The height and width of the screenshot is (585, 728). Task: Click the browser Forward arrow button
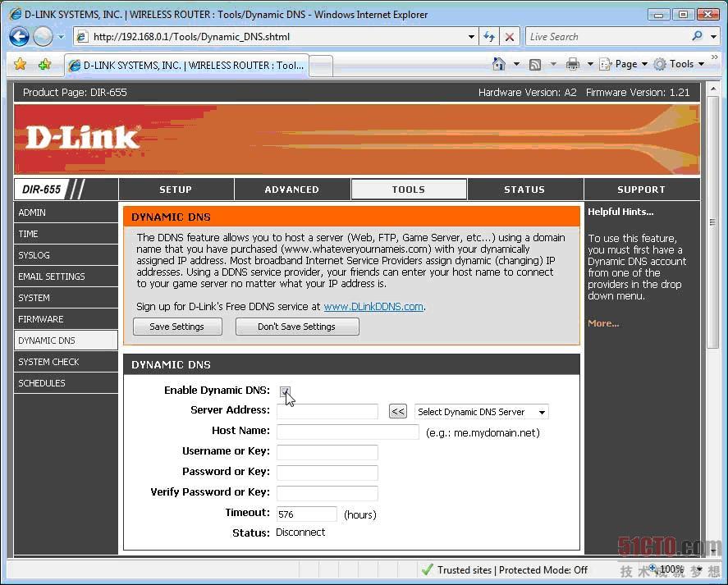43,37
